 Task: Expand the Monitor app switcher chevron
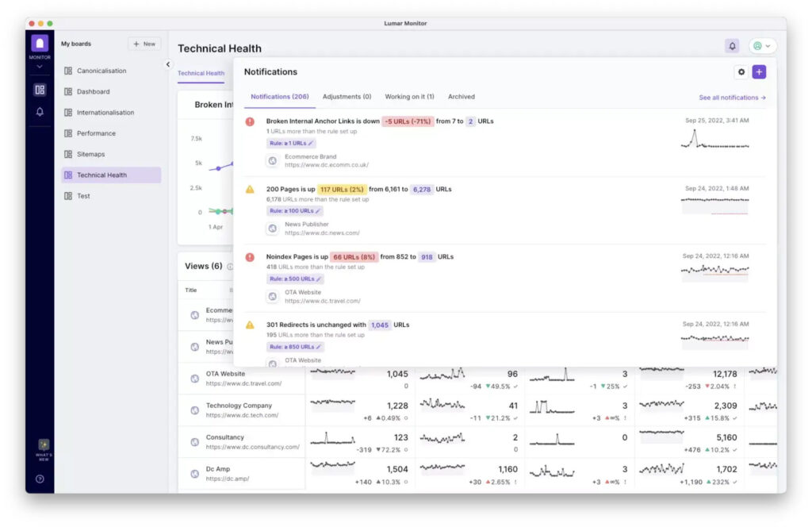40,67
